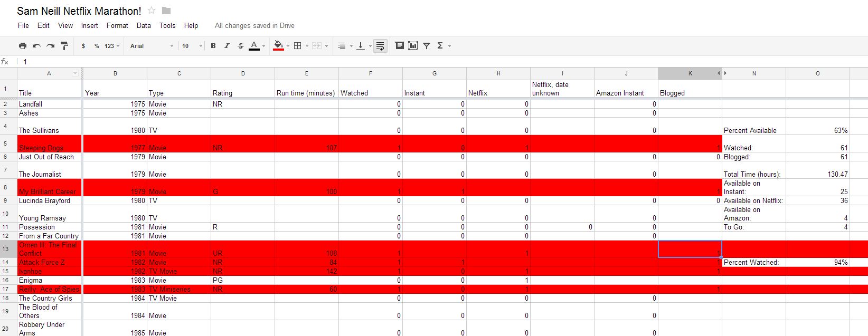Expand the fill color dropdown arrow
The width and height of the screenshot is (868, 336).
pos(288,46)
